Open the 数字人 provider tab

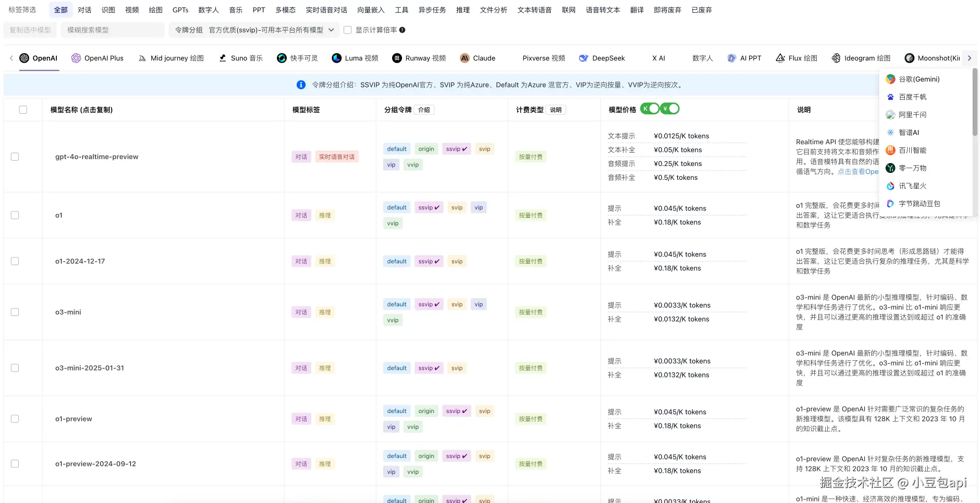702,58
